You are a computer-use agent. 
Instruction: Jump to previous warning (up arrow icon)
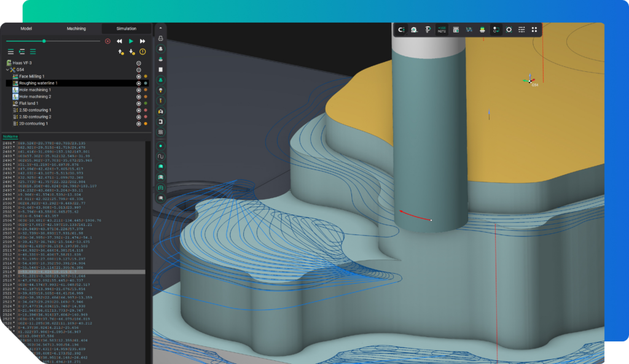(121, 52)
